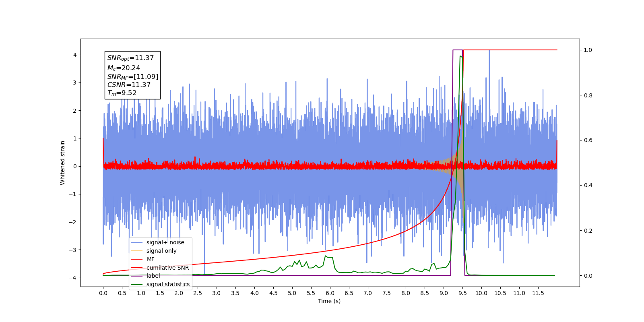Click the 0.0 tick on right axis
The image size is (644, 322).
click(588, 276)
